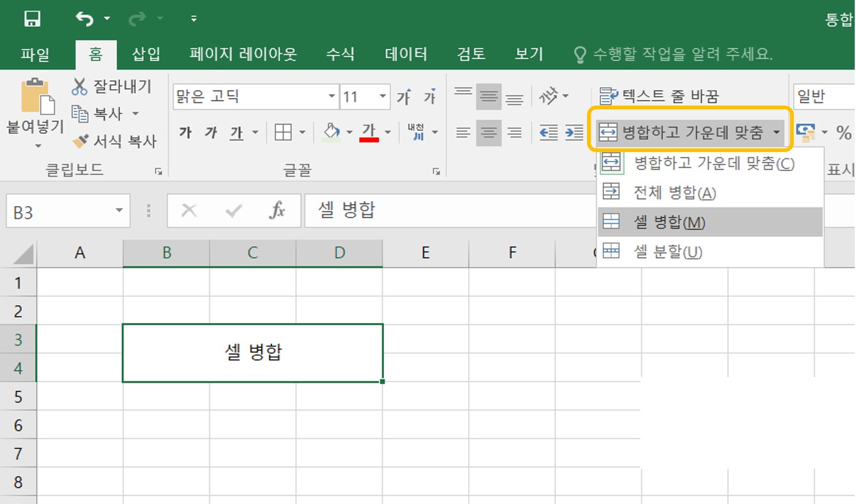The height and width of the screenshot is (504, 856).
Task: Choose 셀 병합(M) menu item
Action: pyautogui.click(x=710, y=222)
